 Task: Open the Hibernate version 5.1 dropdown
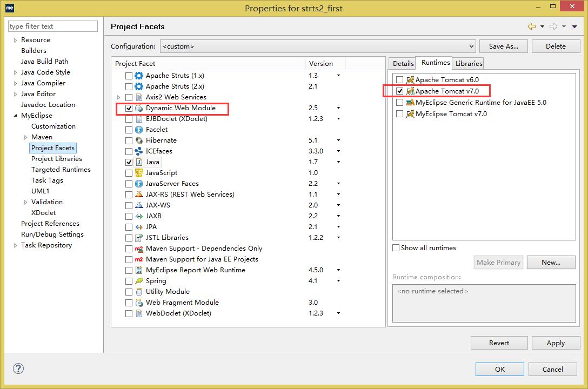point(338,140)
